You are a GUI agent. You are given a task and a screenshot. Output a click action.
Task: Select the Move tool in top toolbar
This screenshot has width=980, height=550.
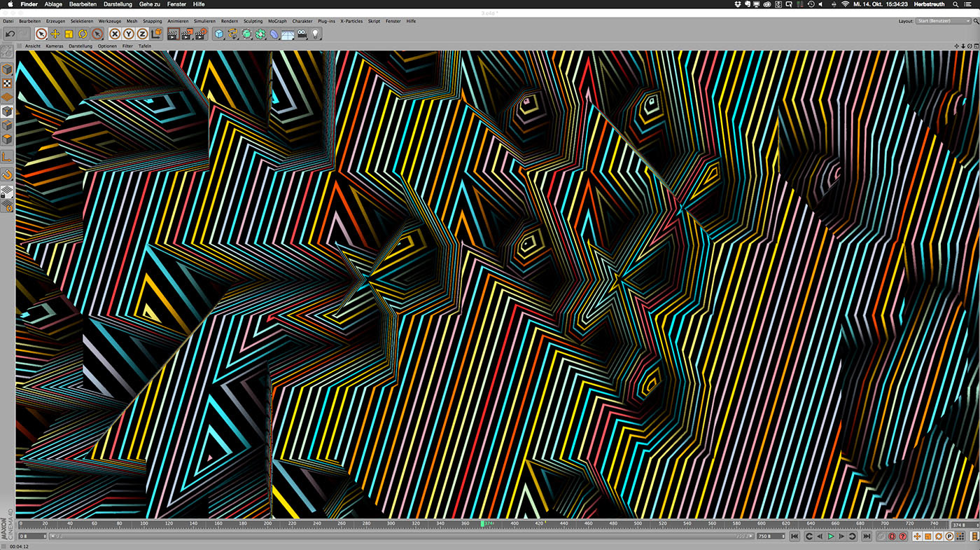click(x=55, y=34)
